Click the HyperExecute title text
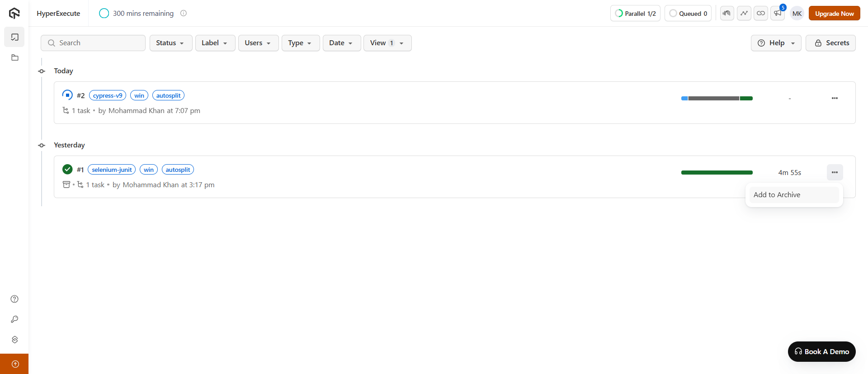The width and height of the screenshot is (868, 374). click(58, 14)
